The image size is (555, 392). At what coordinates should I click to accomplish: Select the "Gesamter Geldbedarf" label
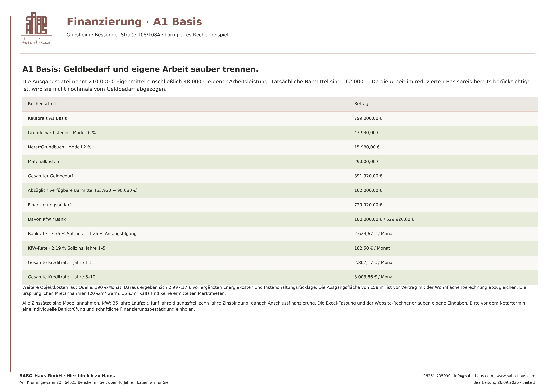tap(50, 176)
